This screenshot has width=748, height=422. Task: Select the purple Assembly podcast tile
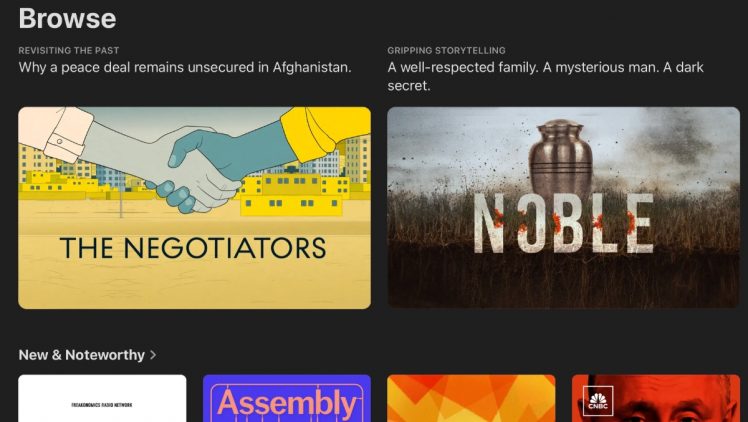(287, 398)
